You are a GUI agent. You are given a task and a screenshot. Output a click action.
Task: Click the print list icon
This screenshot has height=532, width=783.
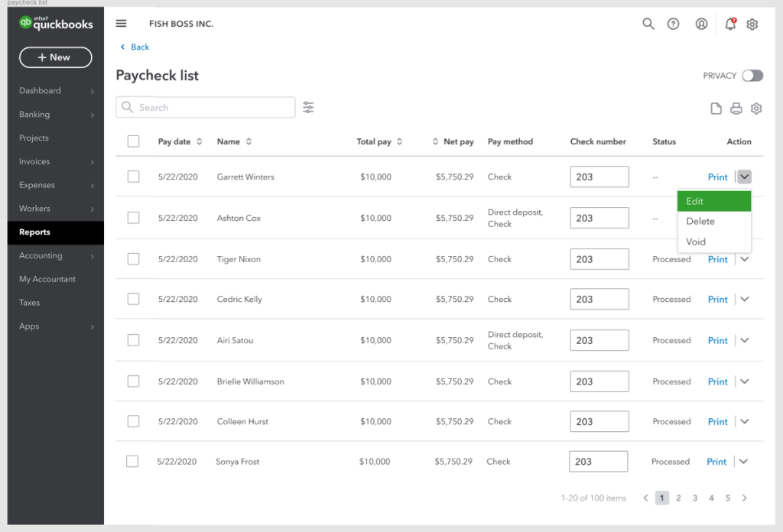pos(736,109)
